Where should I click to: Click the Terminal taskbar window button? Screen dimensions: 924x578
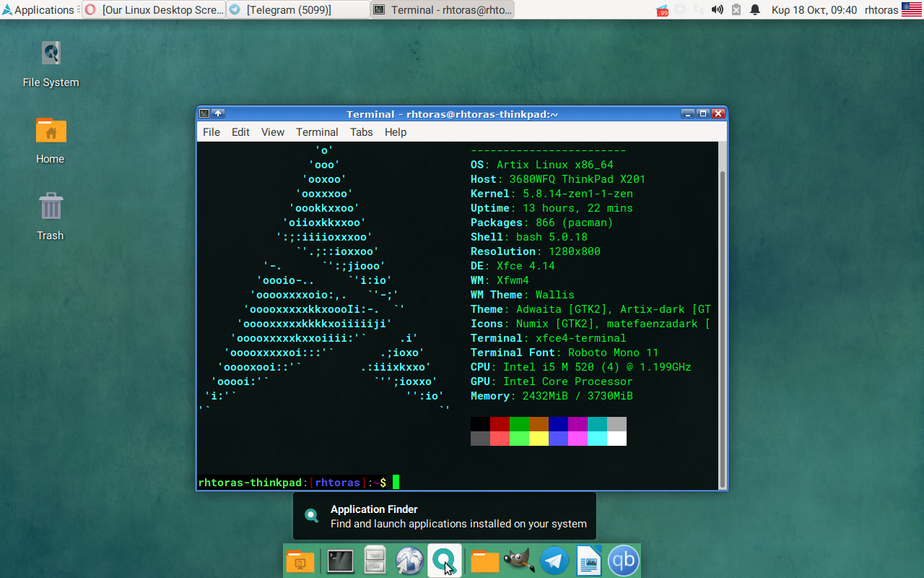[443, 9]
